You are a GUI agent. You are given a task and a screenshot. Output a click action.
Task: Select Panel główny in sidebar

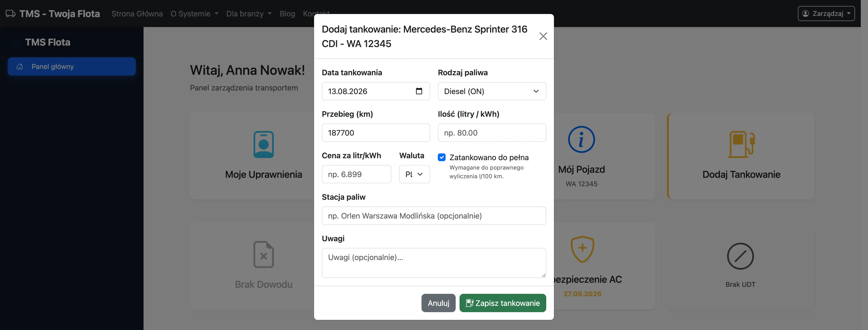click(72, 67)
